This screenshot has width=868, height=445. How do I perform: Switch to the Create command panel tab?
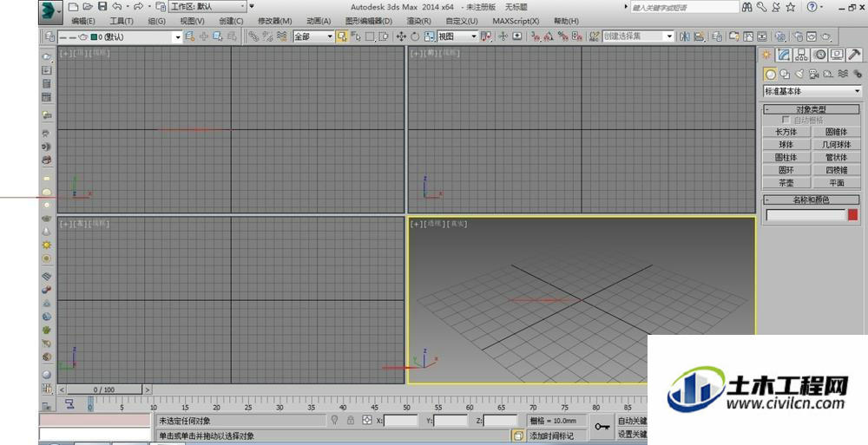(x=766, y=55)
